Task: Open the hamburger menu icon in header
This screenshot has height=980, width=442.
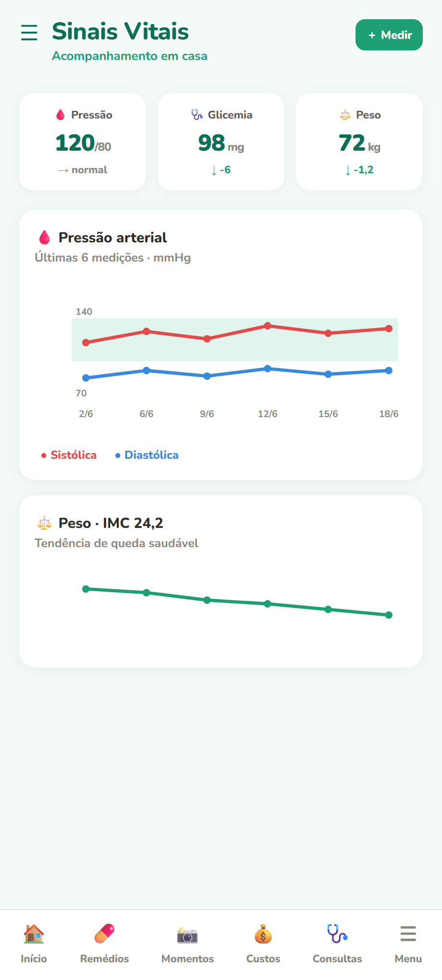Action: [29, 33]
